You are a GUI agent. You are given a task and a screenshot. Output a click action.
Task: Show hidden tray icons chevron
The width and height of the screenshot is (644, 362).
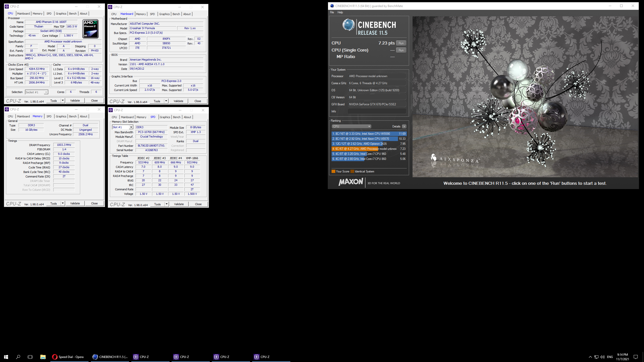590,357
